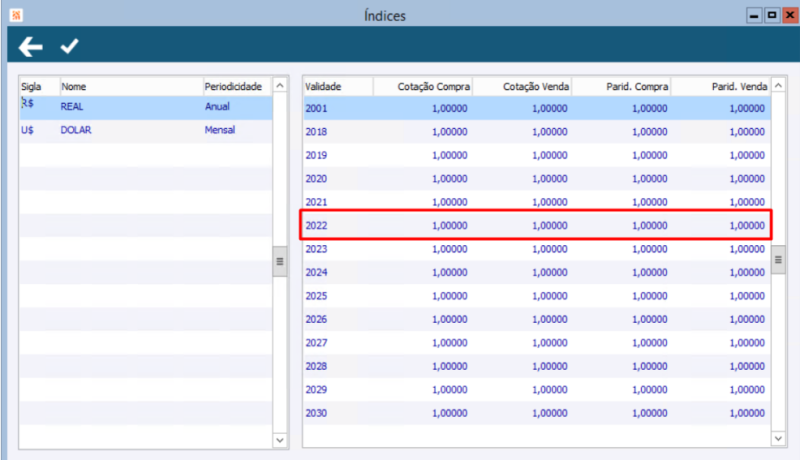The image size is (800, 460).
Task: Select the DOLAR Mensal row
Action: click(x=146, y=131)
